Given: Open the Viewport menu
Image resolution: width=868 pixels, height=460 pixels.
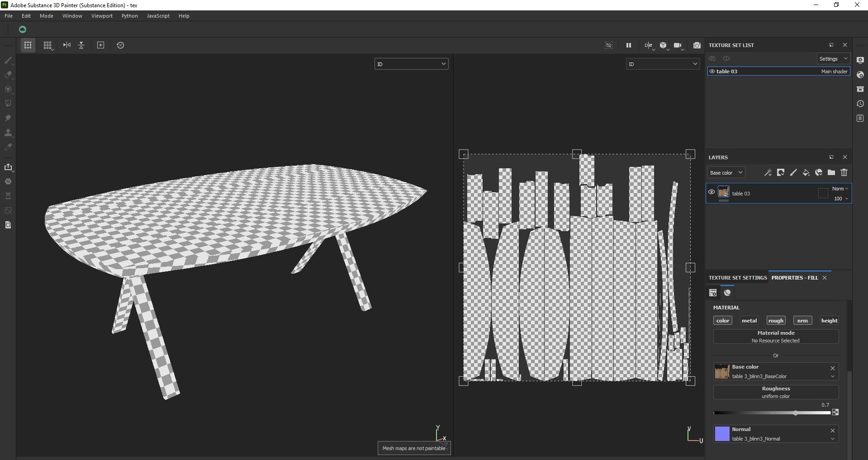Looking at the screenshot, I should click(102, 16).
